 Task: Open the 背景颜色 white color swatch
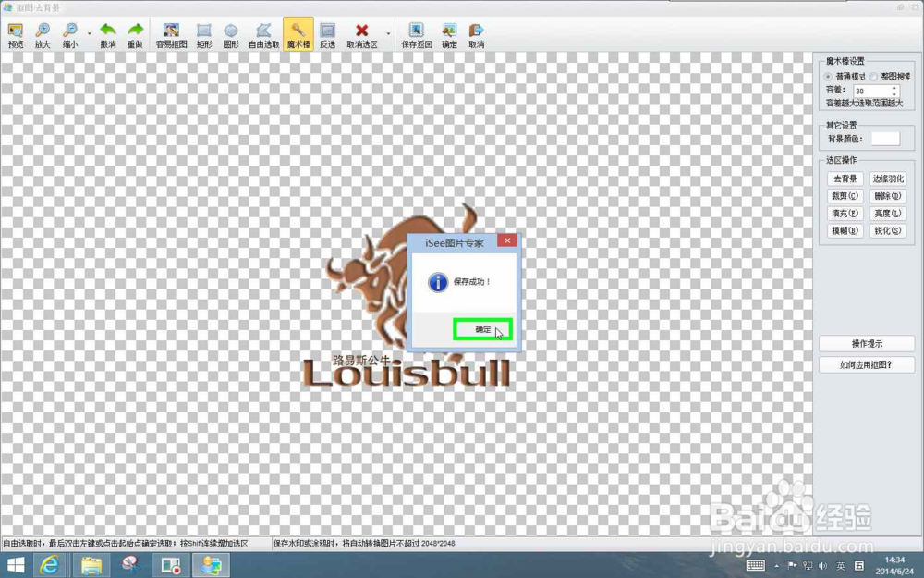(885, 139)
